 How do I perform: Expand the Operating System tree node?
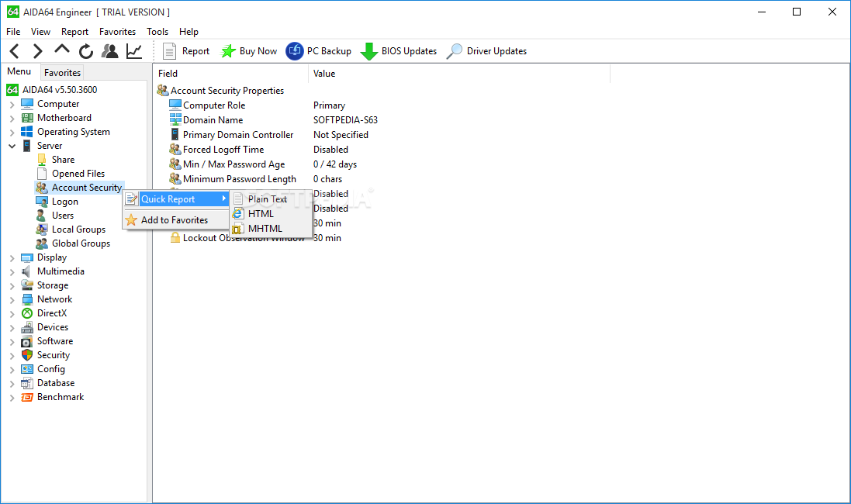click(x=12, y=132)
